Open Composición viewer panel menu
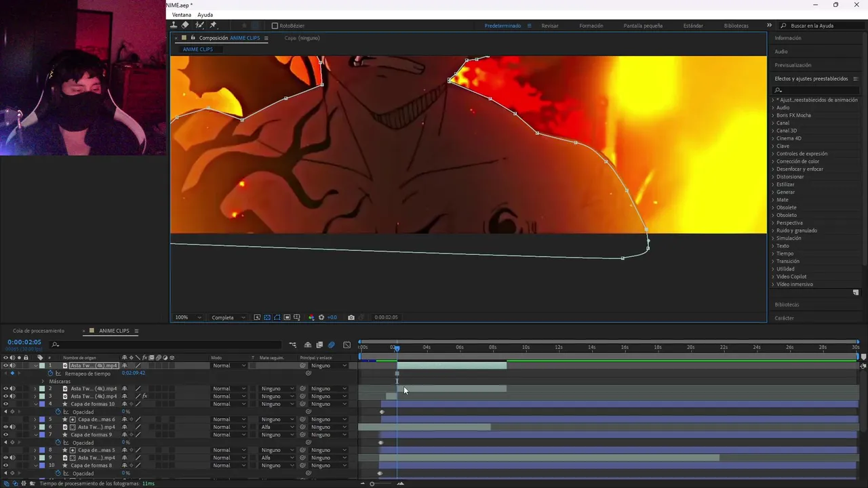The image size is (868, 488). click(266, 38)
